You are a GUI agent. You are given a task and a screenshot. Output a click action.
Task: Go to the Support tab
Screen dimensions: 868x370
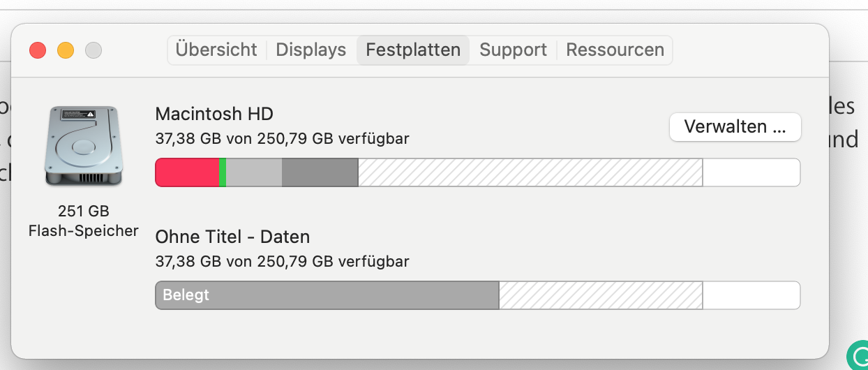(513, 50)
